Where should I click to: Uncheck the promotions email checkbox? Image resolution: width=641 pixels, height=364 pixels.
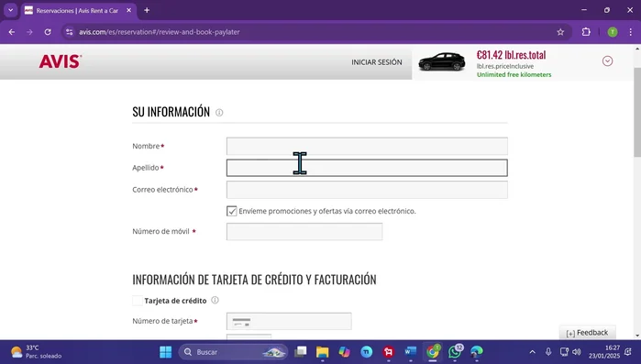pos(231,211)
